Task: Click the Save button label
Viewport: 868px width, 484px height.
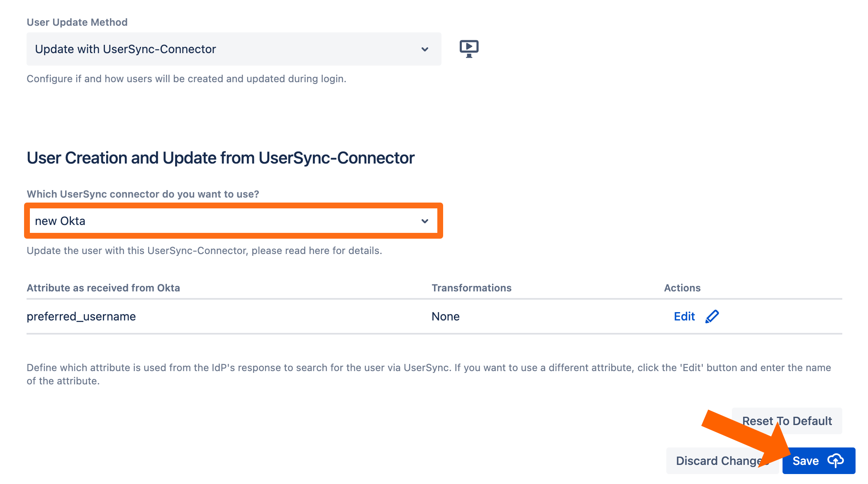Action: (805, 461)
